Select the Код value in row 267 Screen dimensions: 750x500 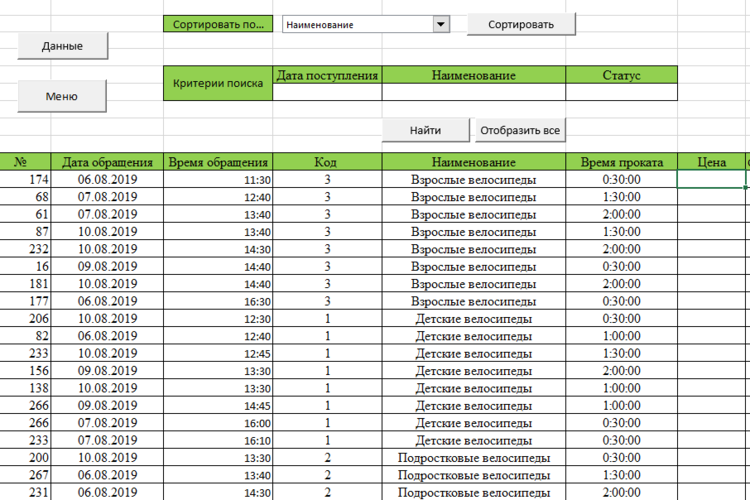coord(327,475)
